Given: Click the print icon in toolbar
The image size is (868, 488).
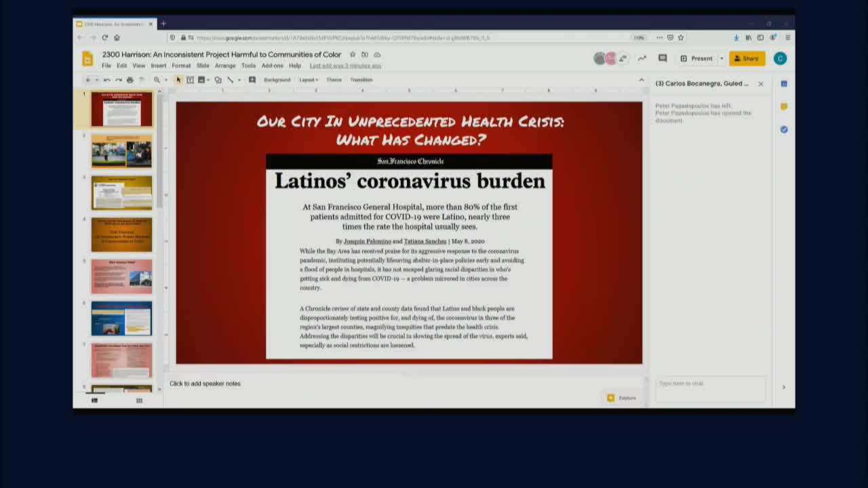Looking at the screenshot, I should (130, 80).
